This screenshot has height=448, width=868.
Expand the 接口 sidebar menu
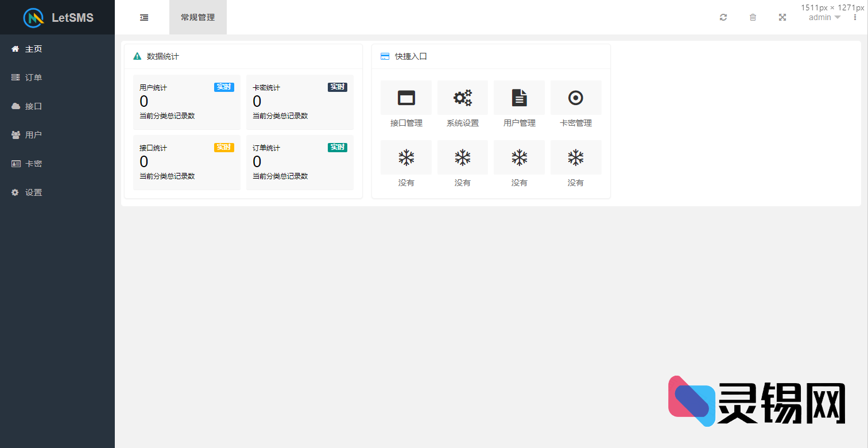click(33, 106)
